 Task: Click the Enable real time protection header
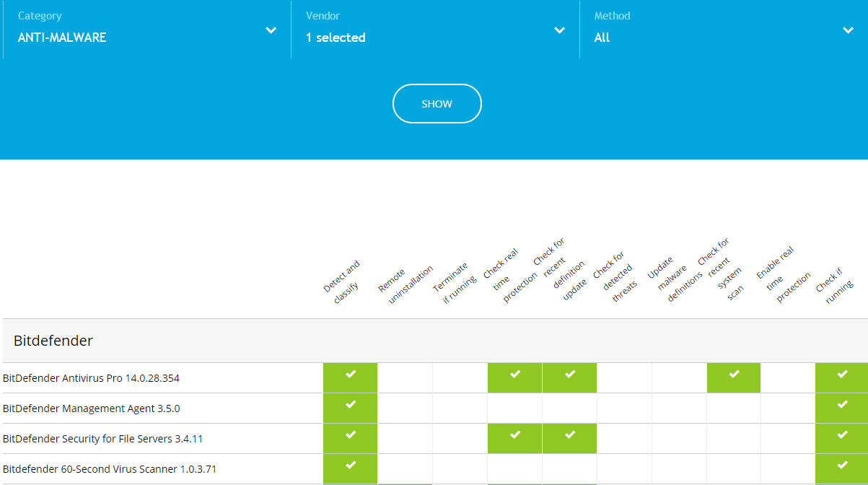point(784,276)
